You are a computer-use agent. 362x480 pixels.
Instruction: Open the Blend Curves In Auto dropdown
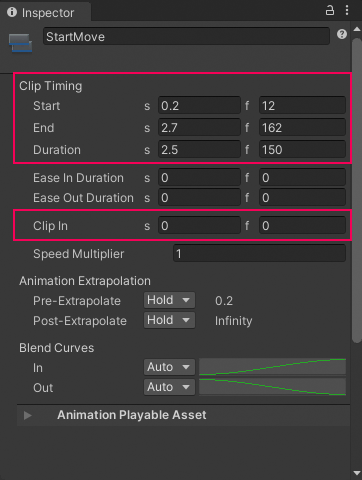click(x=169, y=367)
